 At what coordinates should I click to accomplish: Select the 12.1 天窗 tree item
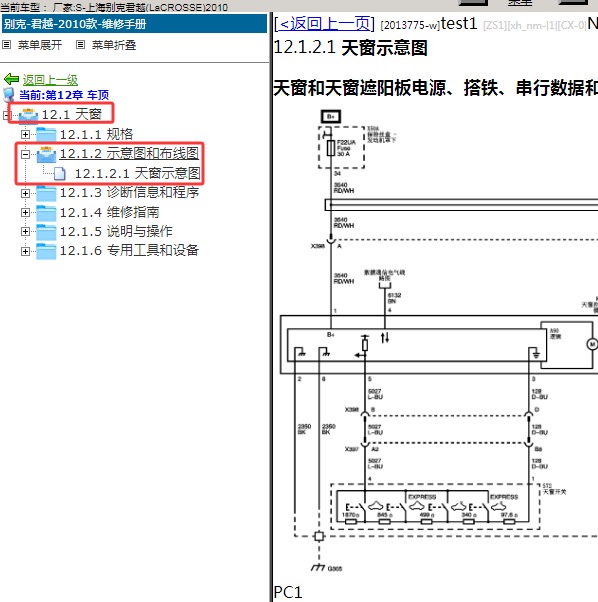click(71, 114)
